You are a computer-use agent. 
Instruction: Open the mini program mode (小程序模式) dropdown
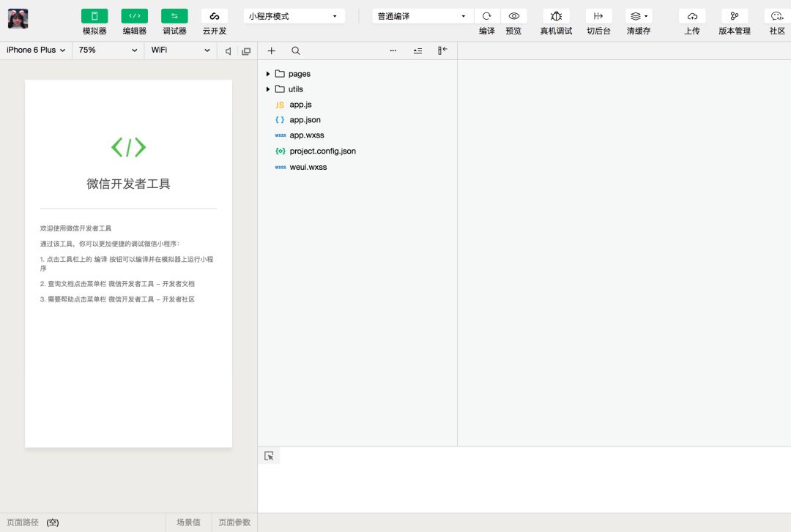point(294,16)
